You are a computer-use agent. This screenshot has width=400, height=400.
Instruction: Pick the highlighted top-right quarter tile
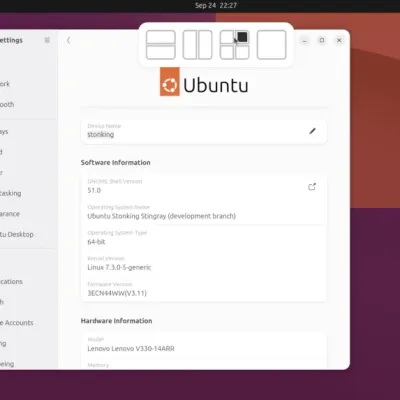[242, 37]
